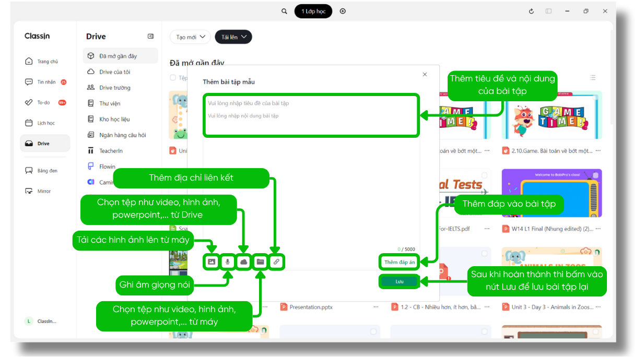The height and width of the screenshot is (357, 644).
Task: Go to Tin nhắn in the left navigation
Action: pos(46,82)
